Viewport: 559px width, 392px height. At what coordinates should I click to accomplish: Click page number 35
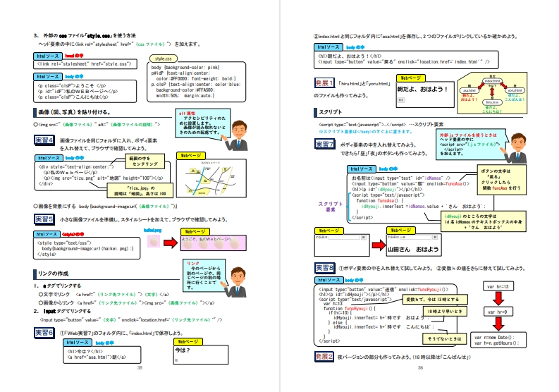(x=140, y=368)
